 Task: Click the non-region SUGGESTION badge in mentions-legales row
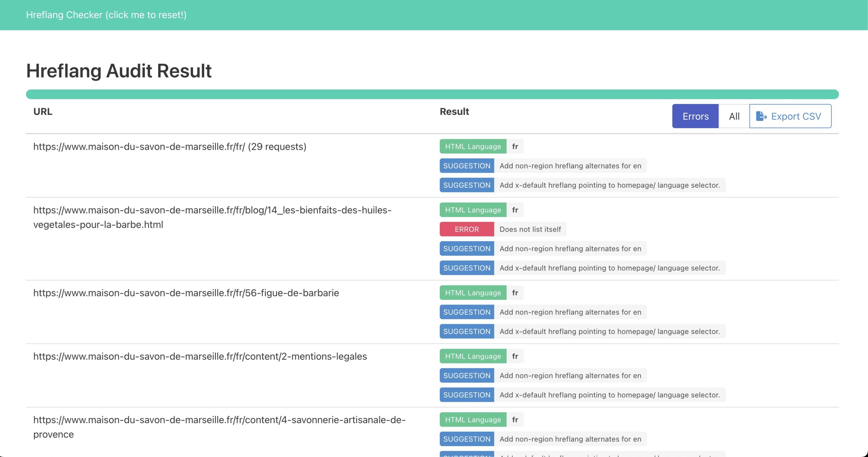pos(467,375)
